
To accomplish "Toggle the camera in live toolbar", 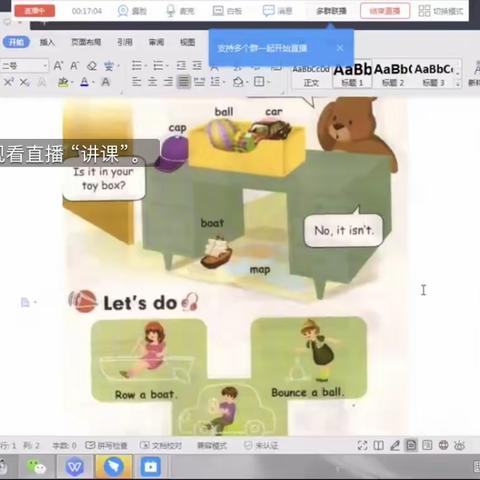I will pyautogui.click(x=132, y=11).
